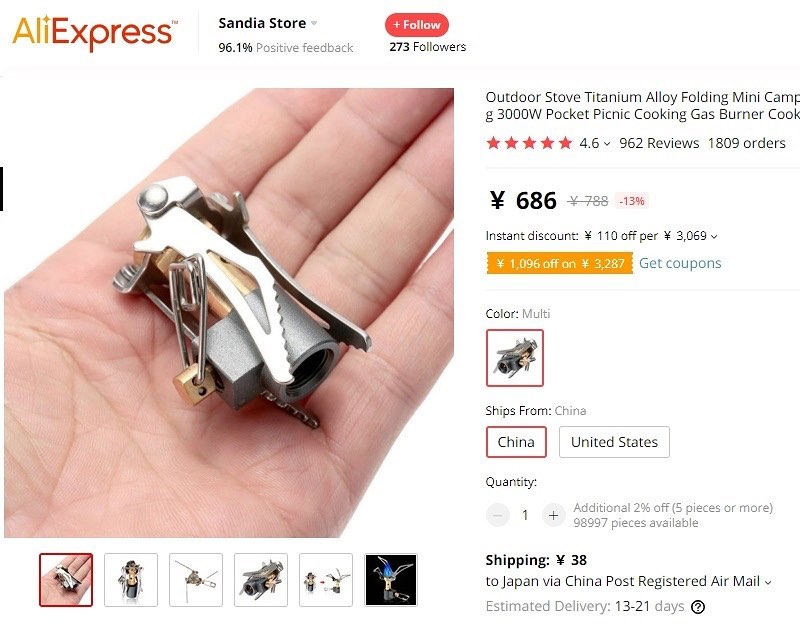Decrease quantity with the minus button
The image size is (800, 634).
(497, 515)
